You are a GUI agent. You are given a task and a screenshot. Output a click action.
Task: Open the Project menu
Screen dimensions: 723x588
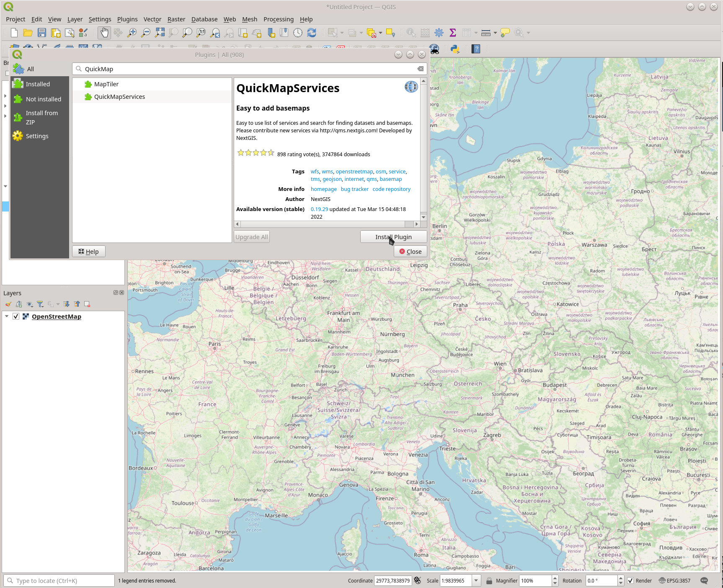15,19
